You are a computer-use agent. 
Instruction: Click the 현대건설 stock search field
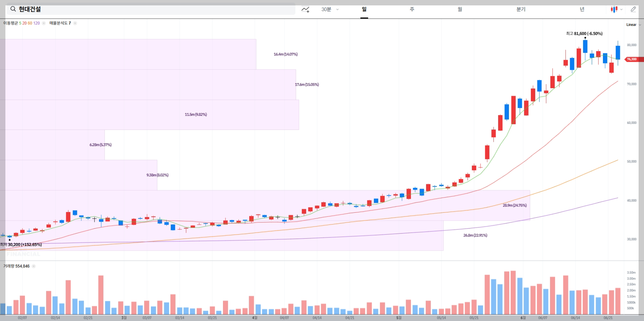click(x=151, y=9)
